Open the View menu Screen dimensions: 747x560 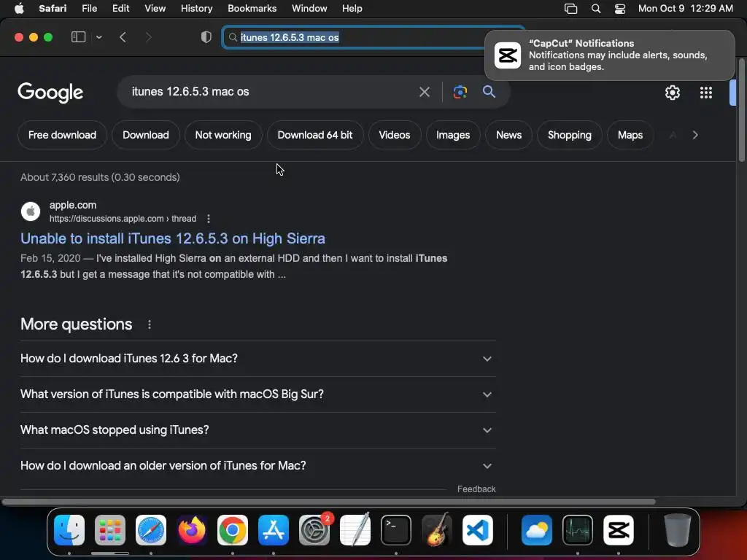(155, 9)
